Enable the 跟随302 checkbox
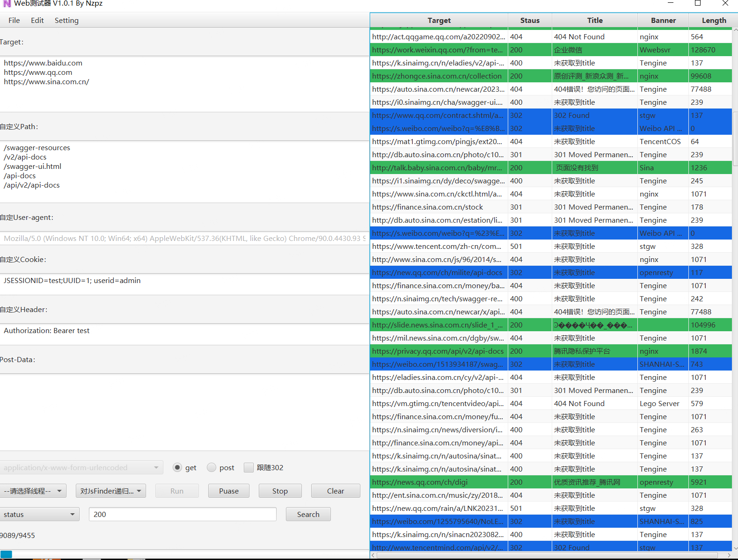Viewport: 738px width, 560px height. [x=248, y=467]
